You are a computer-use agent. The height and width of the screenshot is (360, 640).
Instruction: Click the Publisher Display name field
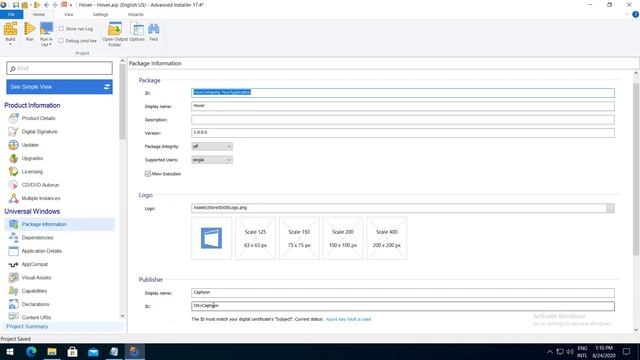tap(403, 293)
